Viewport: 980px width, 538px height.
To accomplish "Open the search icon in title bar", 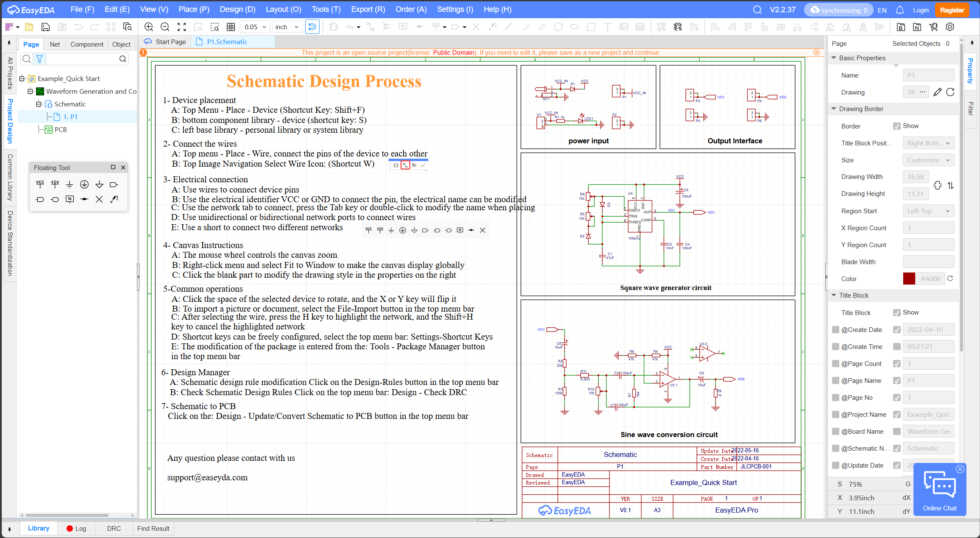I will [x=757, y=10].
